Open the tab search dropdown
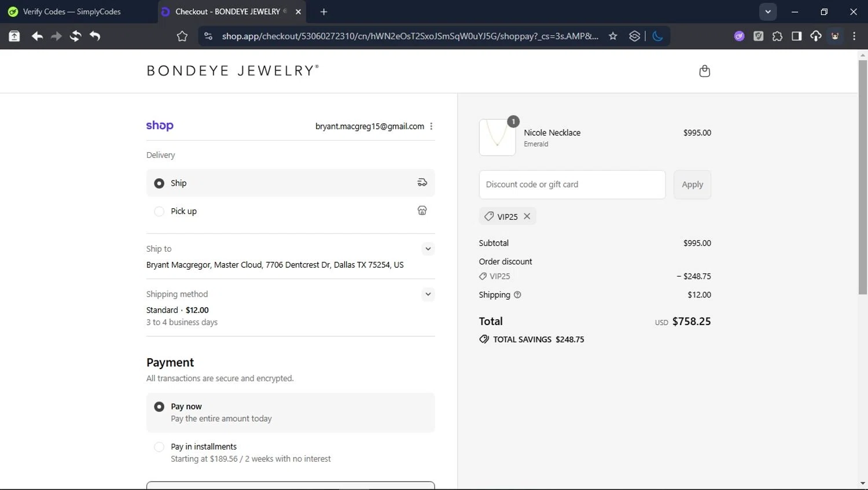Screen dimensions: 868x490 click(x=768, y=12)
